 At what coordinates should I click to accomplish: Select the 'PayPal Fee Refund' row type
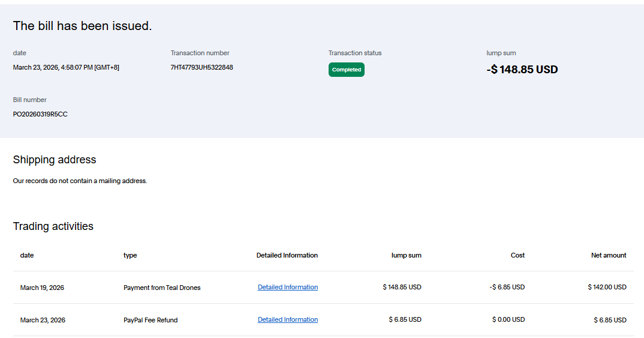(x=151, y=320)
